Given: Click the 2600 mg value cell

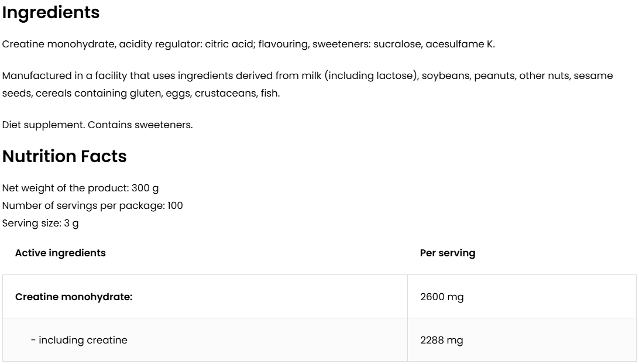Looking at the screenshot, I should coord(442,297).
